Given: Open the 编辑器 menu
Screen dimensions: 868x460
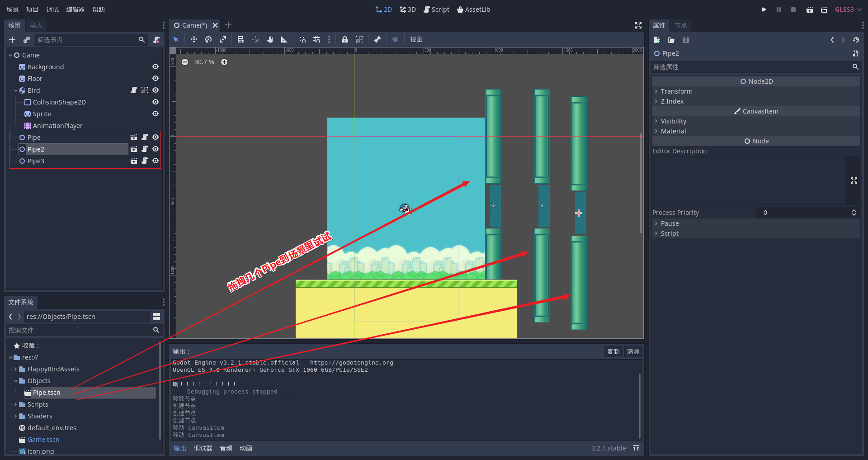Looking at the screenshot, I should [75, 9].
